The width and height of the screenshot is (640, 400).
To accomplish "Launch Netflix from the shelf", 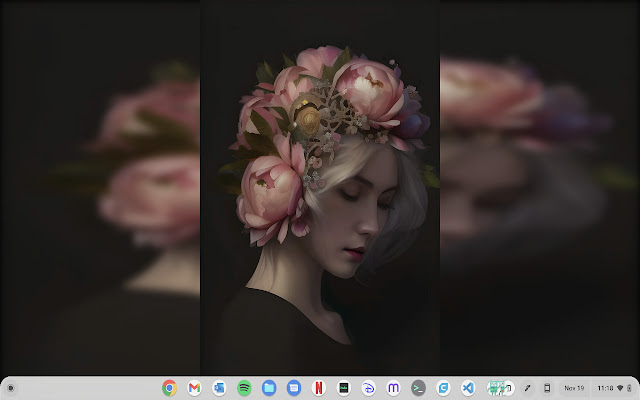I will pos(318,388).
